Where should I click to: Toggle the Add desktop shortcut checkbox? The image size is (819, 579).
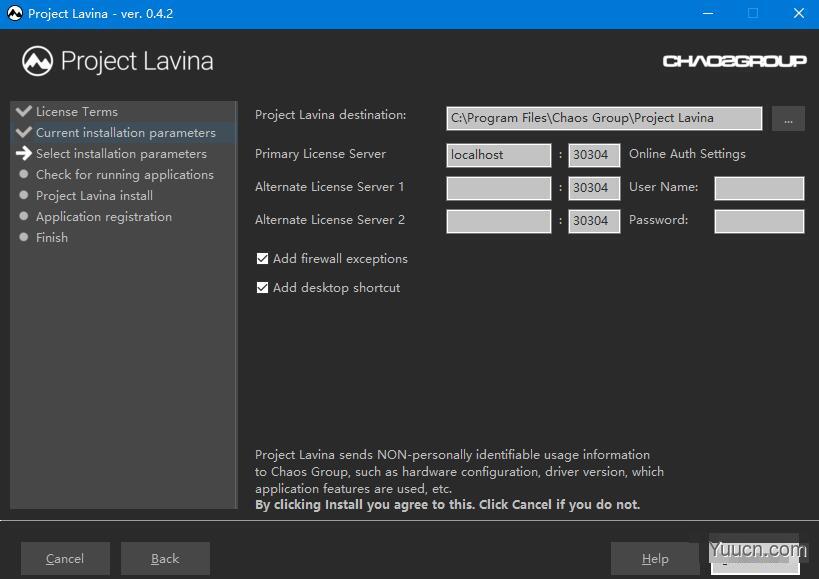(x=262, y=288)
